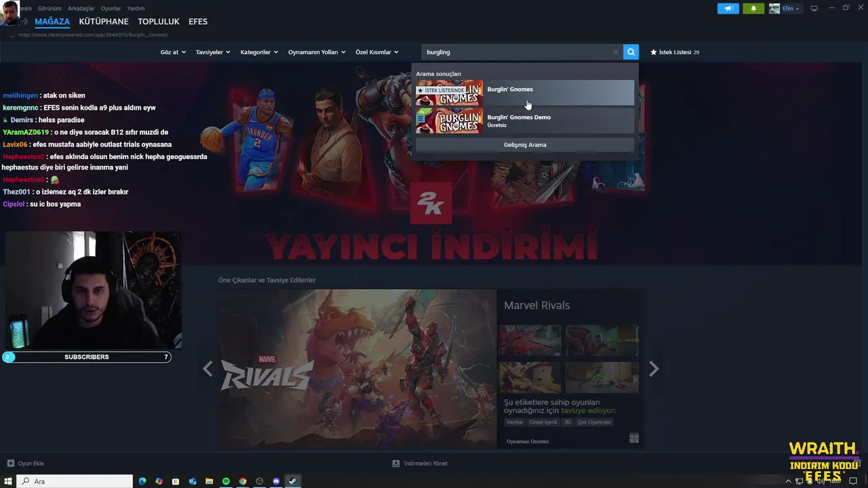This screenshot has height=488, width=868.
Task: Select Burglin' Gnomes search result
Action: pos(525,93)
